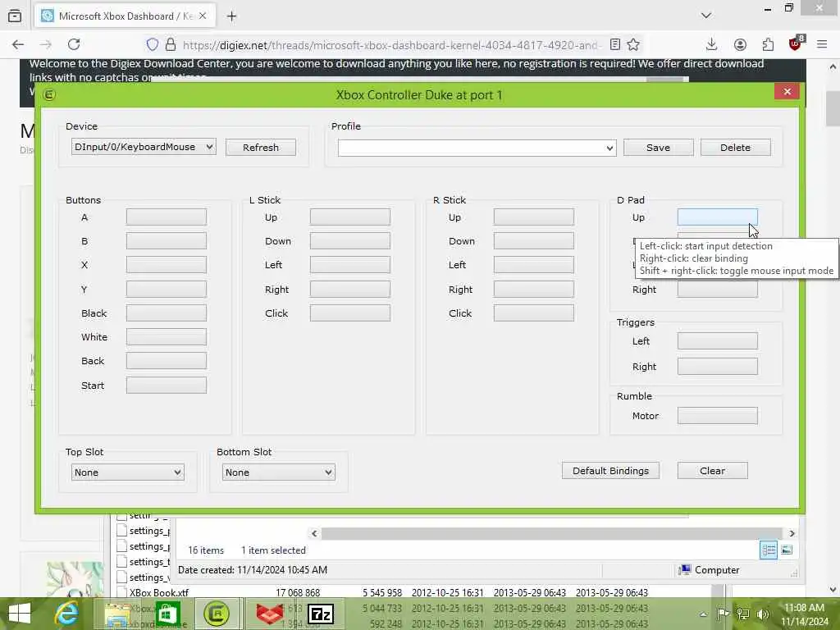
Task: Open the list all tabs chevron
Action: (x=706, y=16)
